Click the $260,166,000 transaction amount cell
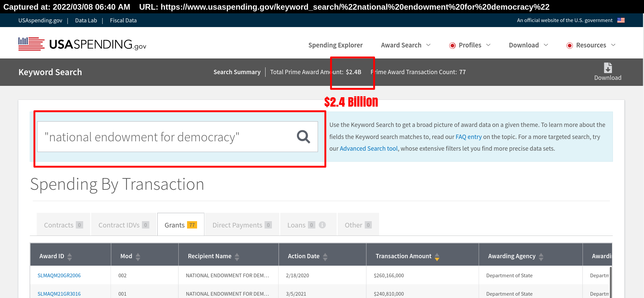The height and width of the screenshot is (298, 644). (x=389, y=275)
